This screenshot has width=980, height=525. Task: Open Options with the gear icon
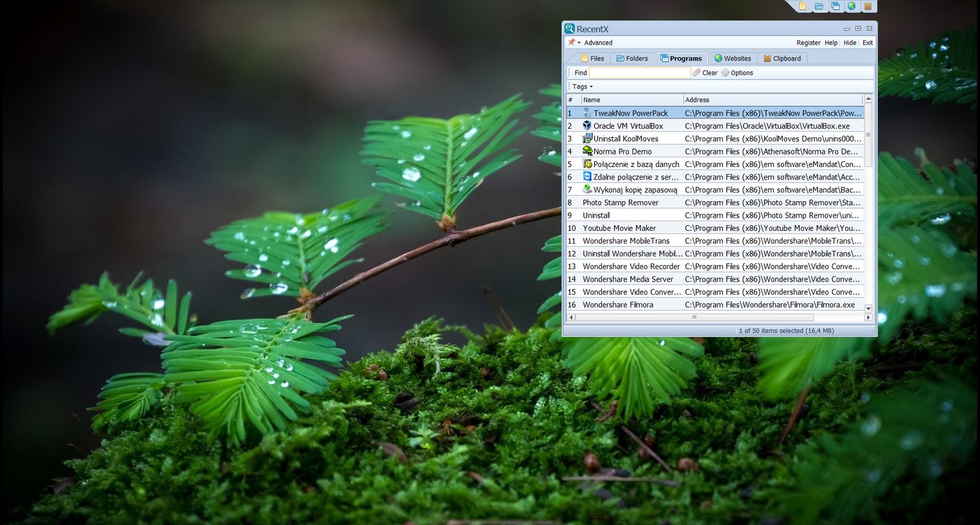coord(737,73)
